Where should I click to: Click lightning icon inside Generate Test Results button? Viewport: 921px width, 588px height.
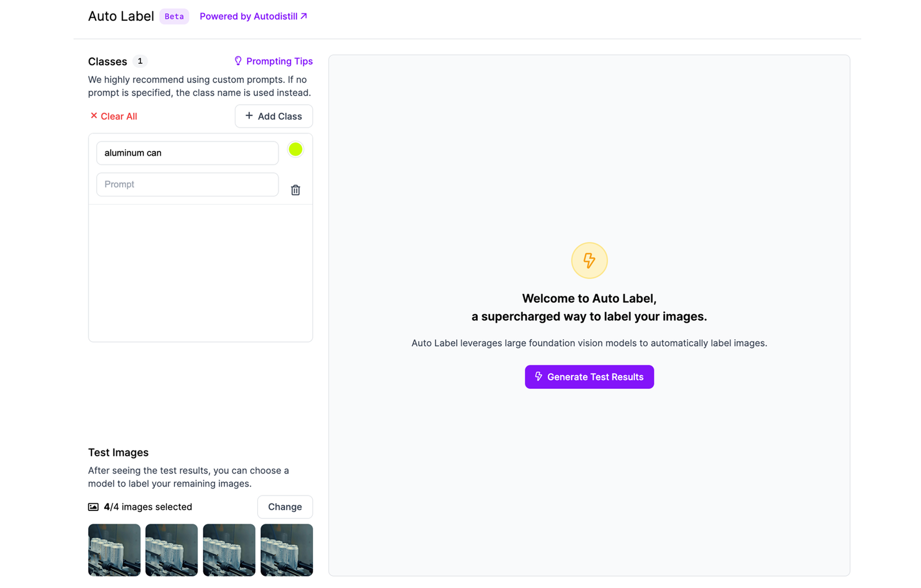(x=539, y=377)
